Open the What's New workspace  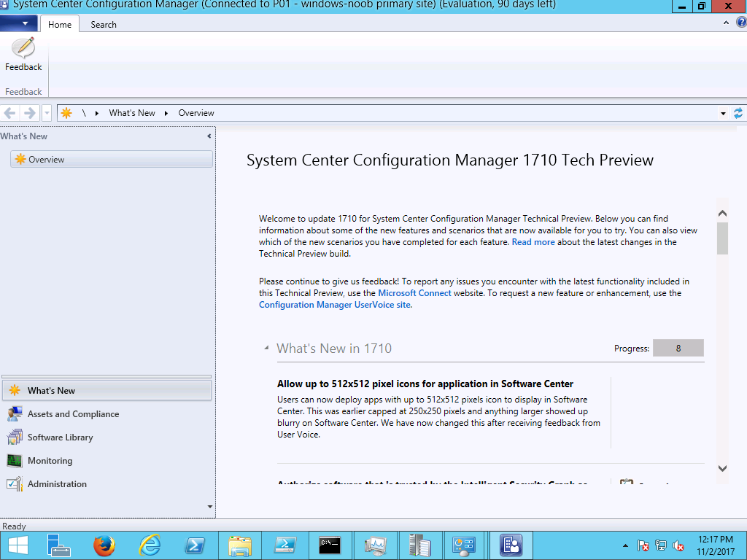[107, 391]
